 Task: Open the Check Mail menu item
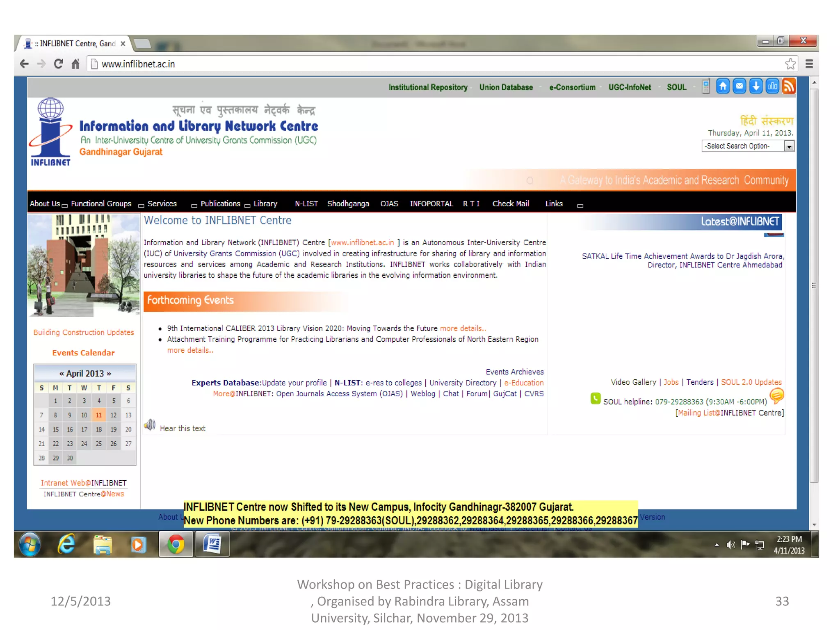coord(511,204)
